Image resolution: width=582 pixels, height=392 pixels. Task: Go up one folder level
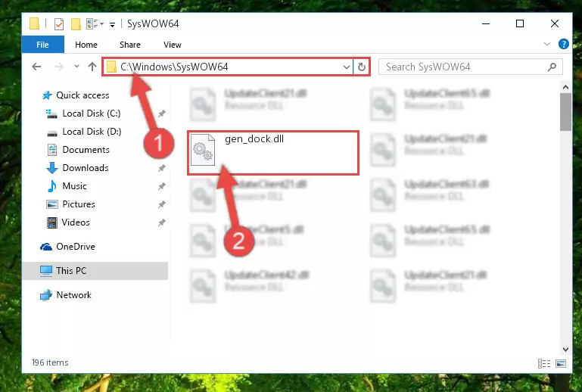[92, 67]
